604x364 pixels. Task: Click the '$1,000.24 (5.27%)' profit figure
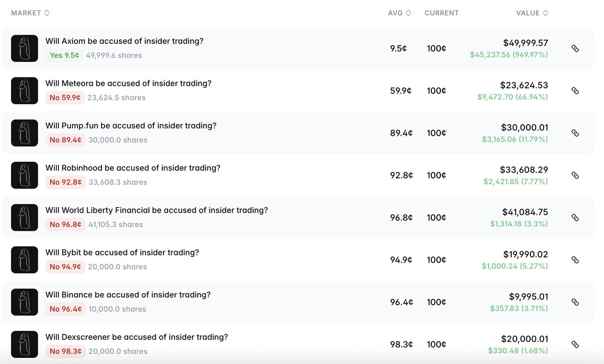coord(515,265)
